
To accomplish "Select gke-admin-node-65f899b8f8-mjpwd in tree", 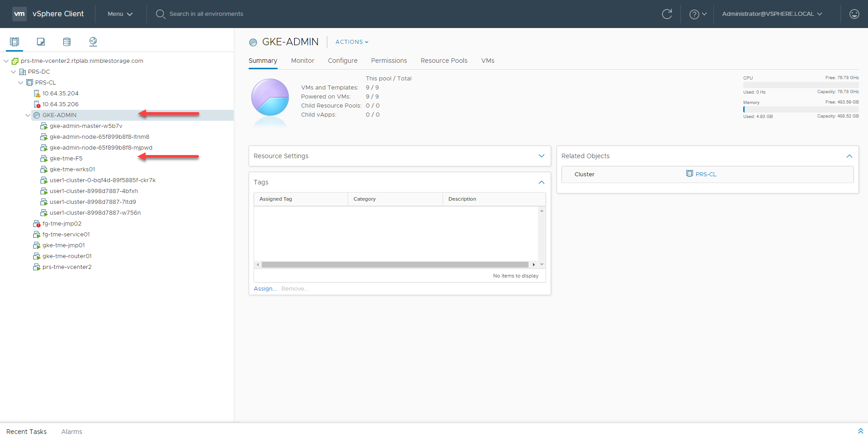I will (x=101, y=148).
